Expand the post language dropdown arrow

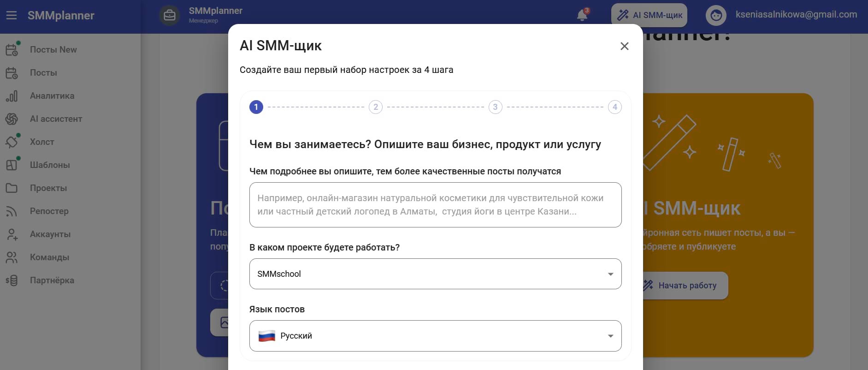point(611,336)
